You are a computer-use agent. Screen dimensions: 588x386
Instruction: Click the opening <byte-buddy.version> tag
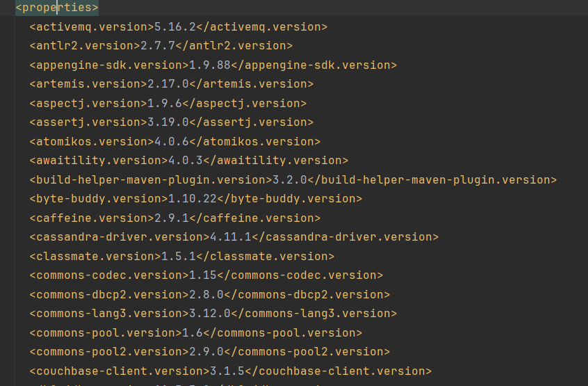point(99,199)
